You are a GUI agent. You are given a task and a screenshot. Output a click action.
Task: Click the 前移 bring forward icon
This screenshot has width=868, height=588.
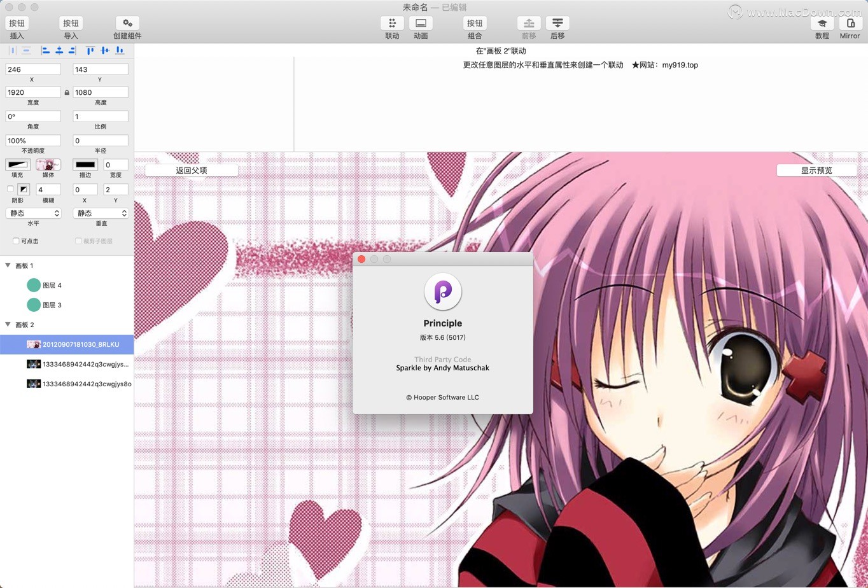[x=529, y=23]
